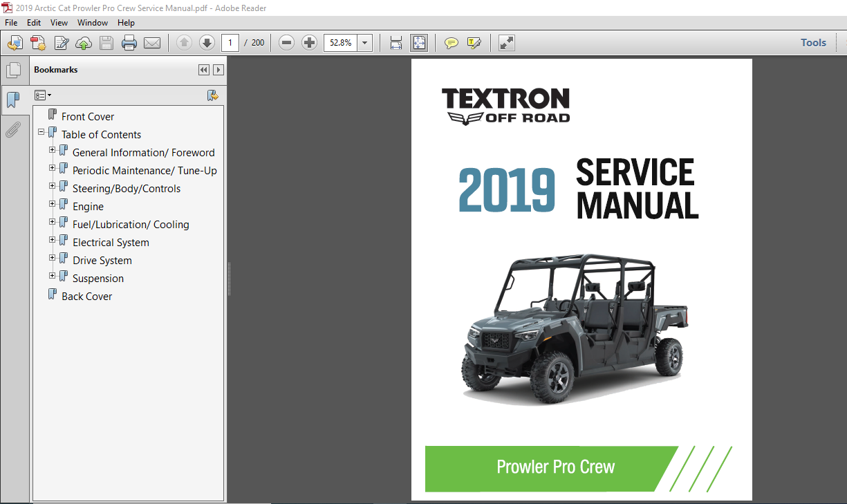The image size is (847, 504).
Task: Switch to Read Mode view icon
Action: point(507,43)
